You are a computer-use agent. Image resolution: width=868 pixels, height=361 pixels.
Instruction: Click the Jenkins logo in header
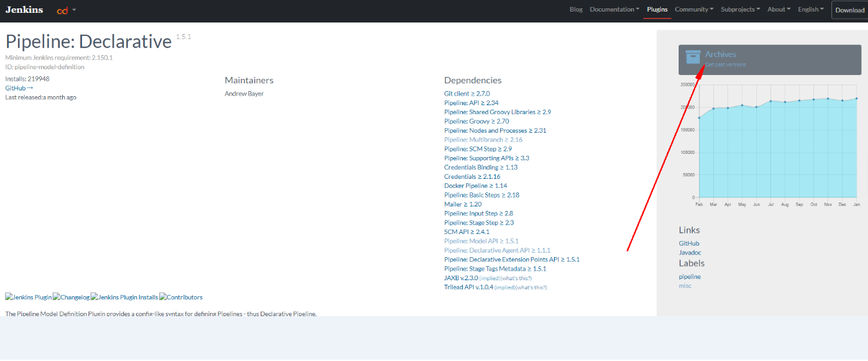tap(24, 10)
